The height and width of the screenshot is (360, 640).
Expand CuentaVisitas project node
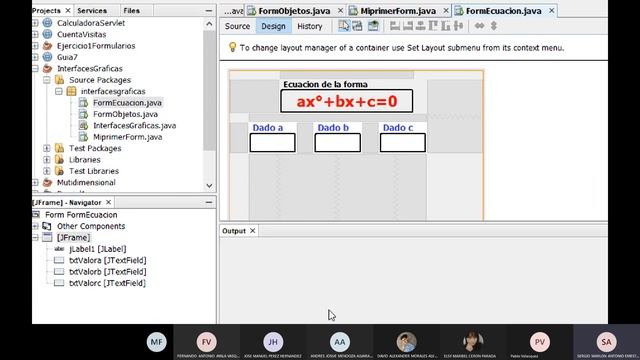(36, 34)
